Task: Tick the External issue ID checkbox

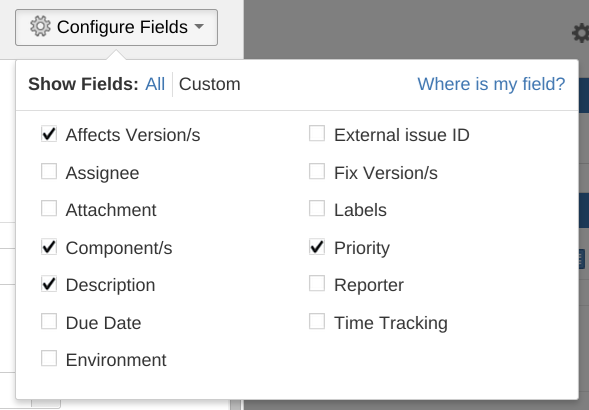Action: coord(317,133)
